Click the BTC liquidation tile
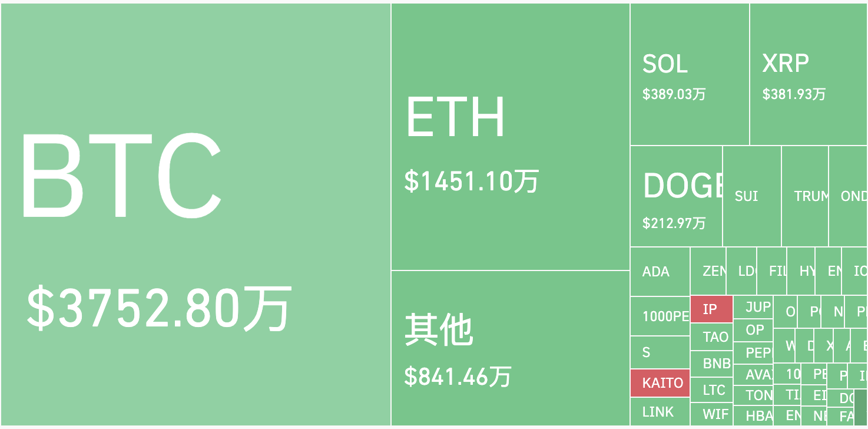This screenshot has width=868, height=429. pyautogui.click(x=196, y=214)
